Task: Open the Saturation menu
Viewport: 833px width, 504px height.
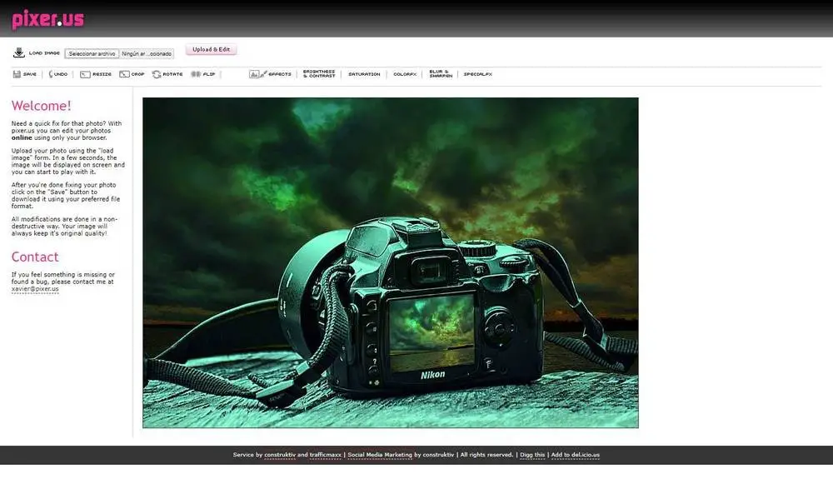Action: [364, 74]
